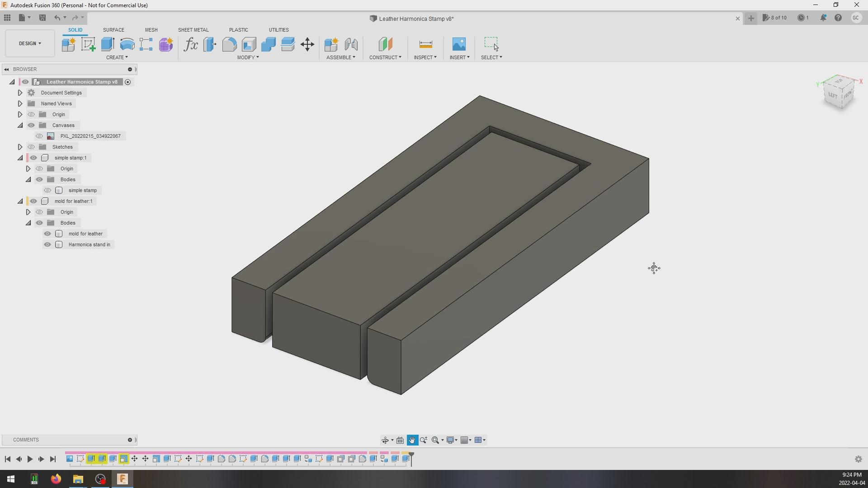Viewport: 868px width, 488px height.
Task: Select the Extrude tool icon
Action: tap(108, 44)
